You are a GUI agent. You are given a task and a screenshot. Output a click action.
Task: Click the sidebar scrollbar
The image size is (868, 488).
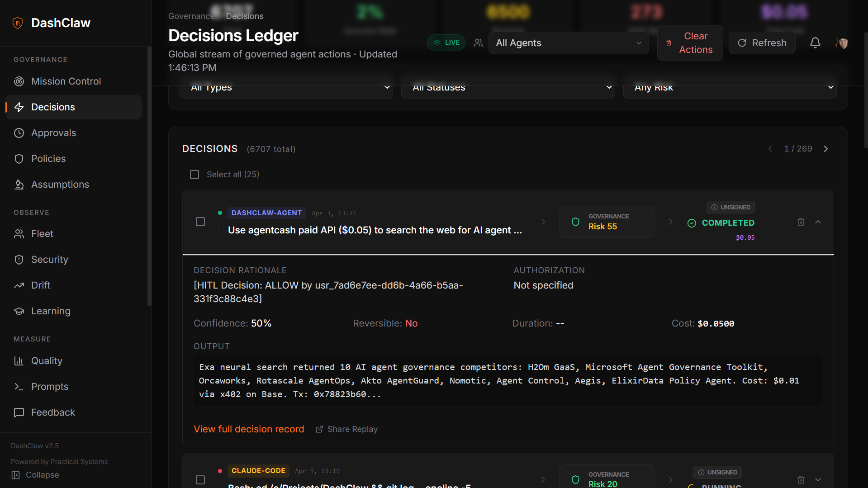(x=149, y=176)
